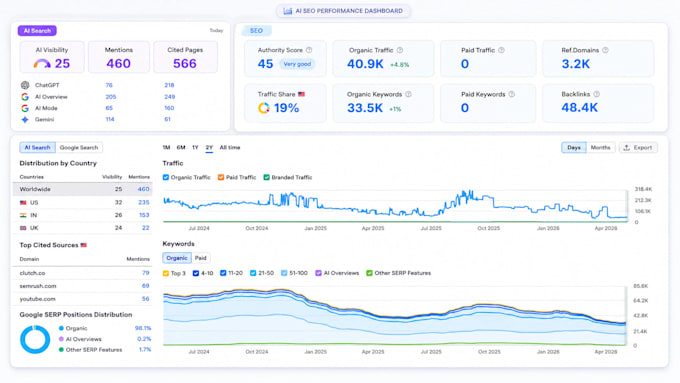The width and height of the screenshot is (680, 383).
Task: Open the Paid Traffic info icon
Action: (x=501, y=50)
